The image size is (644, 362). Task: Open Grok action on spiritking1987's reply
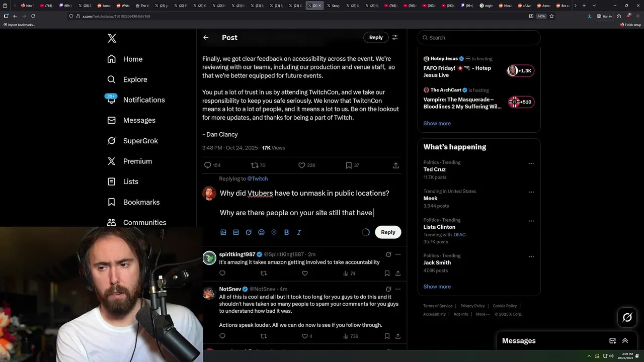(388, 254)
